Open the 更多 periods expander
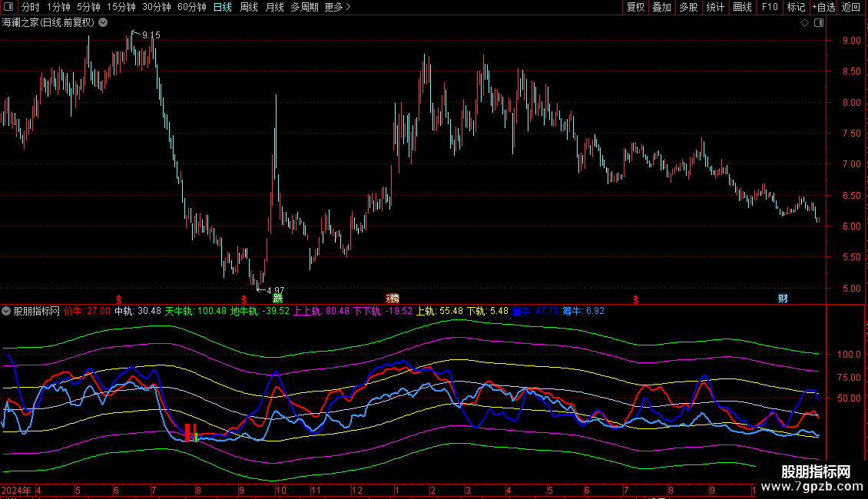Screen dimensions: 868x499 coord(337,8)
